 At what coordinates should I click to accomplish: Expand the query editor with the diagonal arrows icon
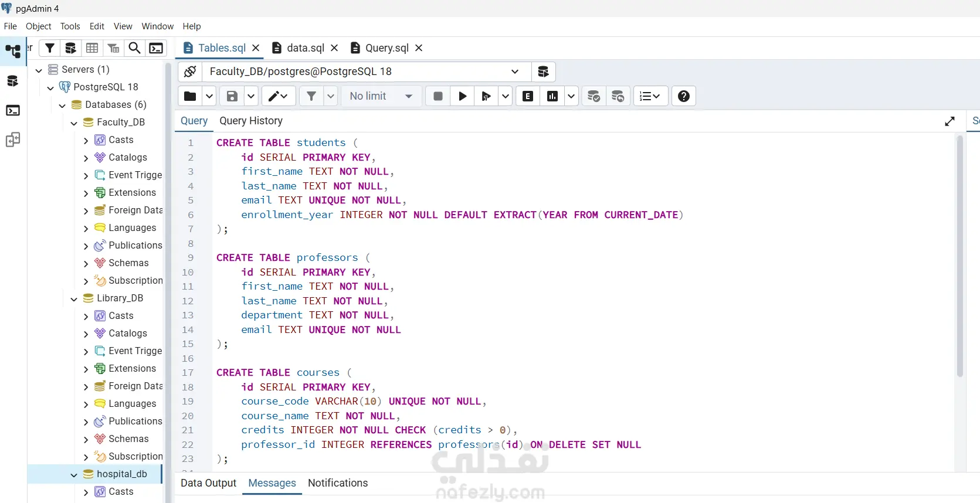pos(950,121)
